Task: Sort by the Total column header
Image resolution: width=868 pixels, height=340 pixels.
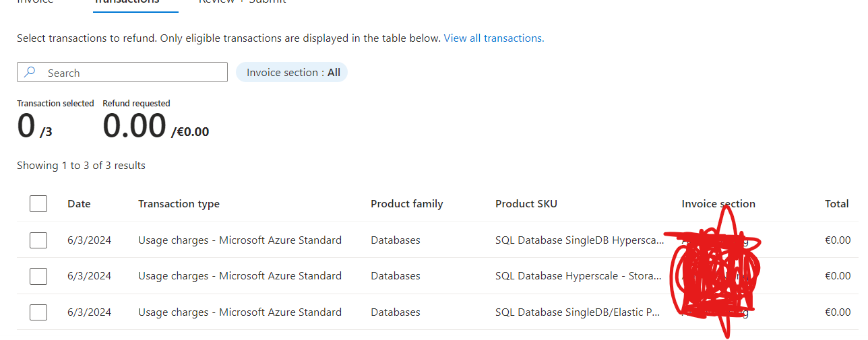Action: point(836,204)
